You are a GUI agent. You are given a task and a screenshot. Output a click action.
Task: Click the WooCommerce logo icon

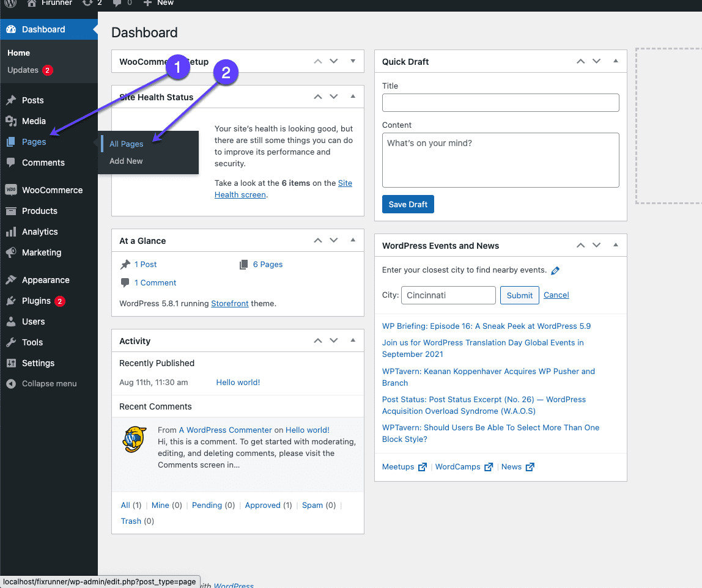click(x=11, y=189)
